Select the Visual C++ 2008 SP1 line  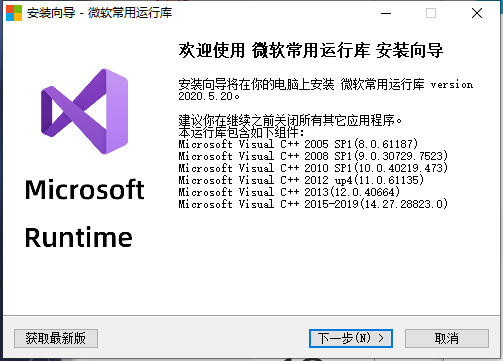point(313,156)
